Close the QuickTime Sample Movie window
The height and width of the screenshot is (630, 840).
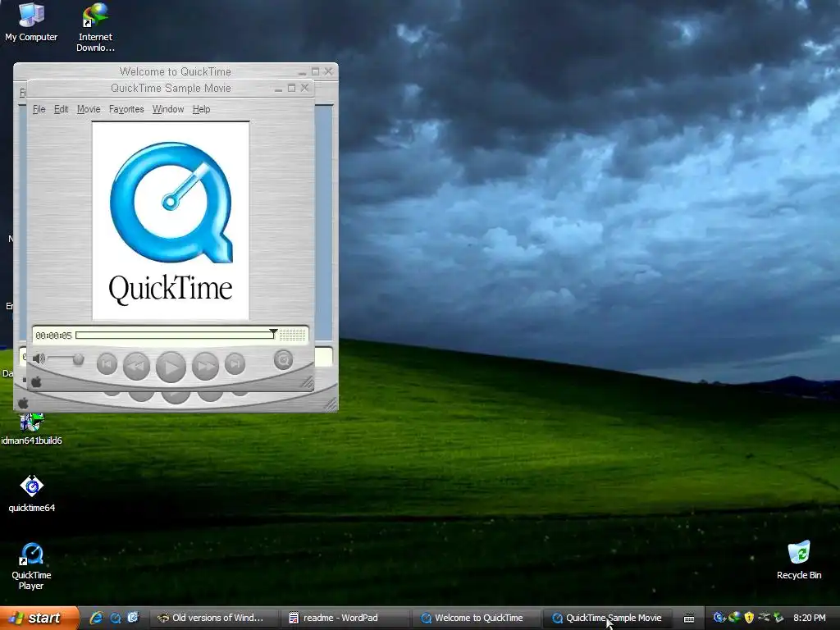tap(305, 88)
